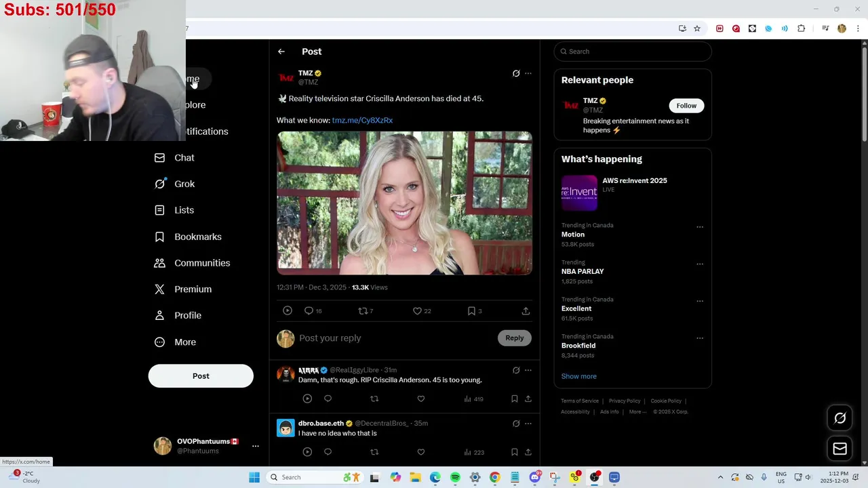Open the Criscilla Anderson photo

[404, 203]
